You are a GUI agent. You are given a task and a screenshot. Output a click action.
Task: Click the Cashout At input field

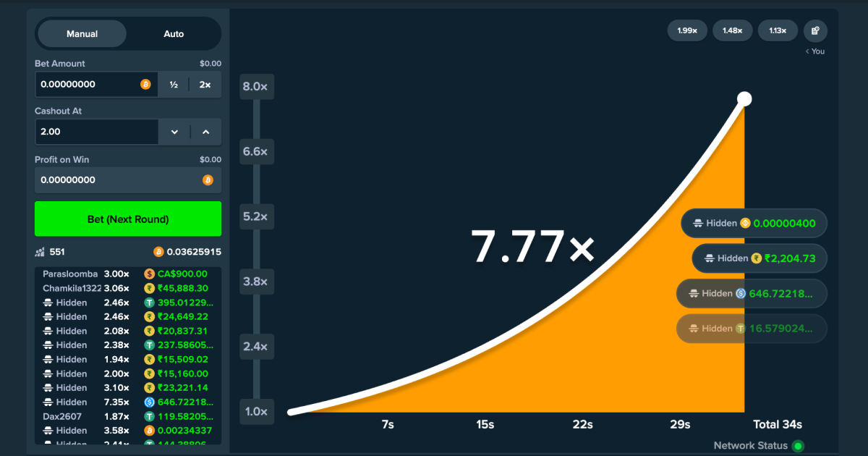coord(96,132)
